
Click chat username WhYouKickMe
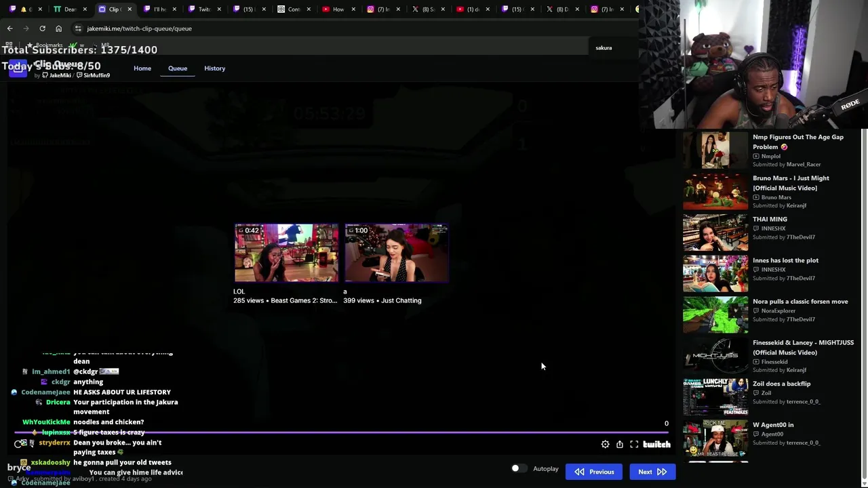46,422
